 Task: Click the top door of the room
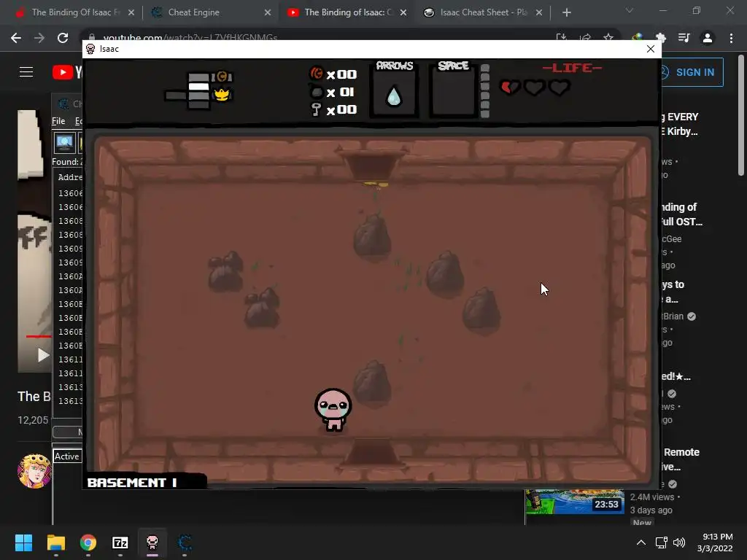click(x=372, y=164)
